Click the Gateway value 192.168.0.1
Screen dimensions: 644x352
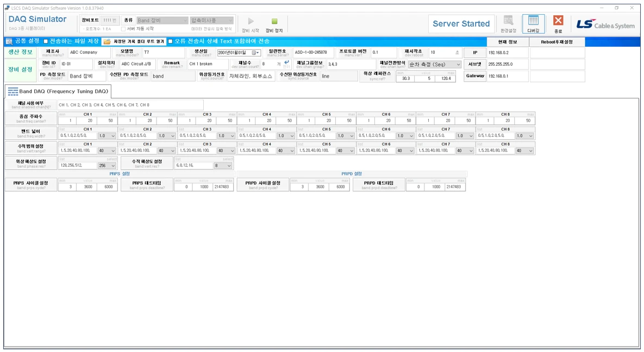point(508,76)
